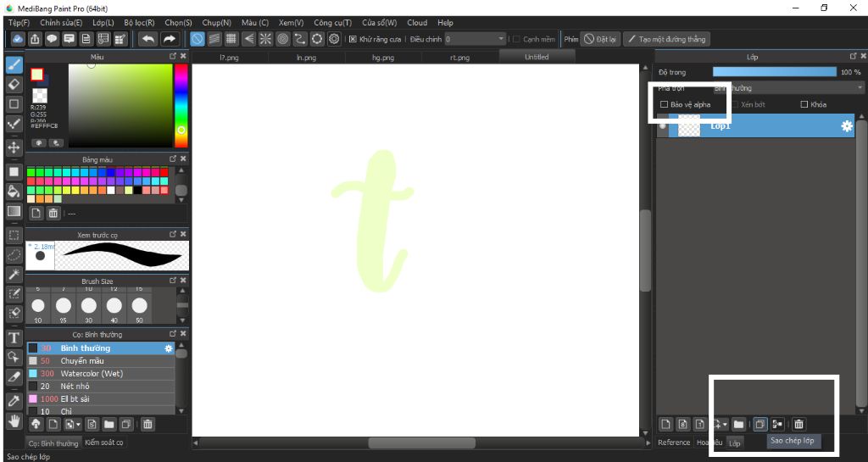Hide Lớp1 layer visibility

coord(663,126)
